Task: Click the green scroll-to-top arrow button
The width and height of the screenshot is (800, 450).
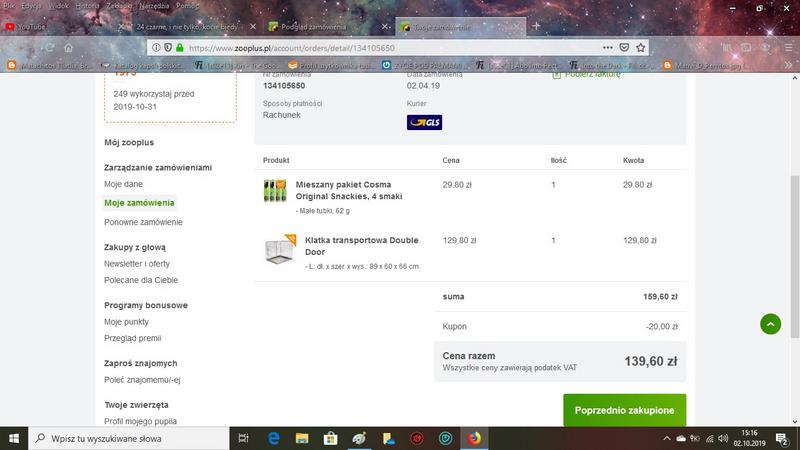Action: pos(770,324)
